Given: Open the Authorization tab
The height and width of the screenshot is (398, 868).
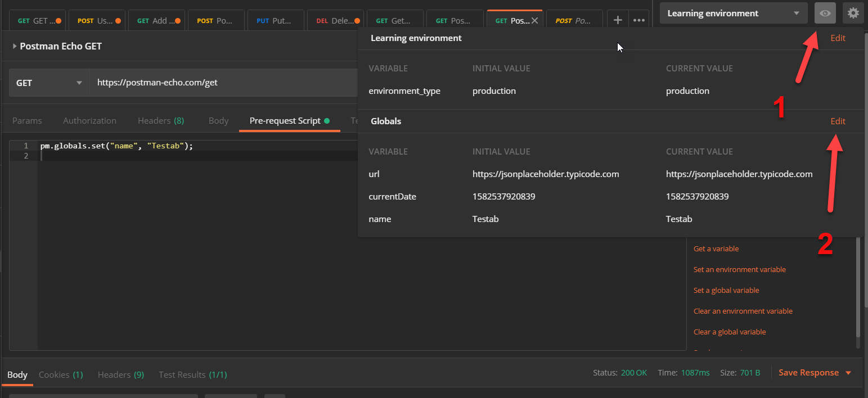Looking at the screenshot, I should pos(89,120).
